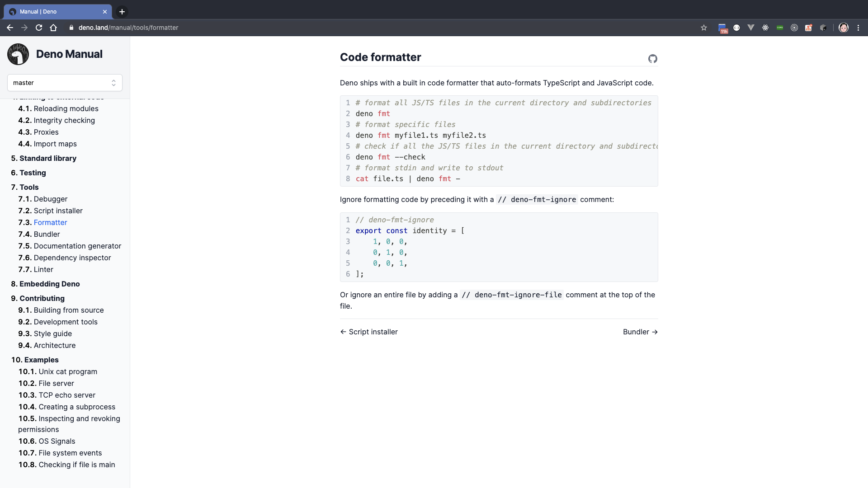The image size is (868, 488).
Task: Open the Linter page in the sidebar
Action: tap(43, 269)
